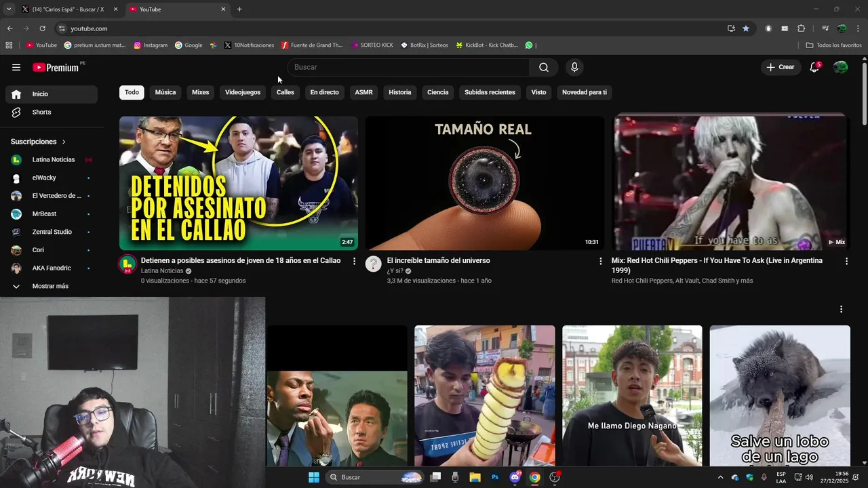868x488 pixels.
Task: Open the site info icon in the address bar
Action: [62, 28]
